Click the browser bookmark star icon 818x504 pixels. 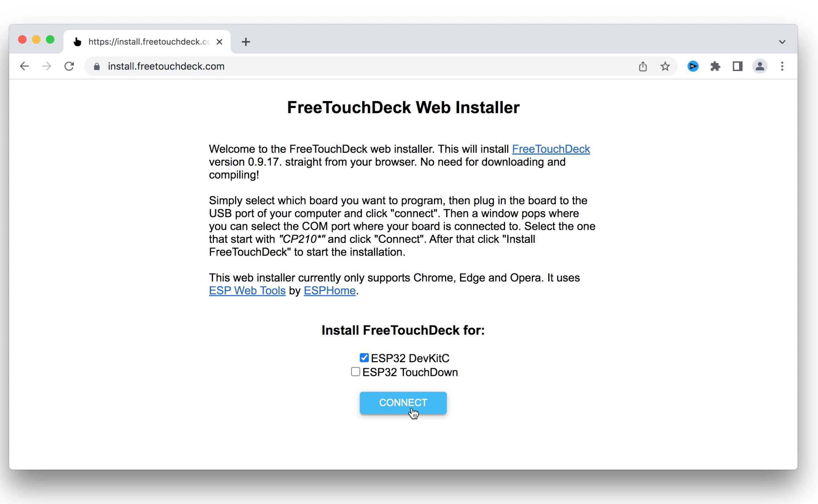665,66
